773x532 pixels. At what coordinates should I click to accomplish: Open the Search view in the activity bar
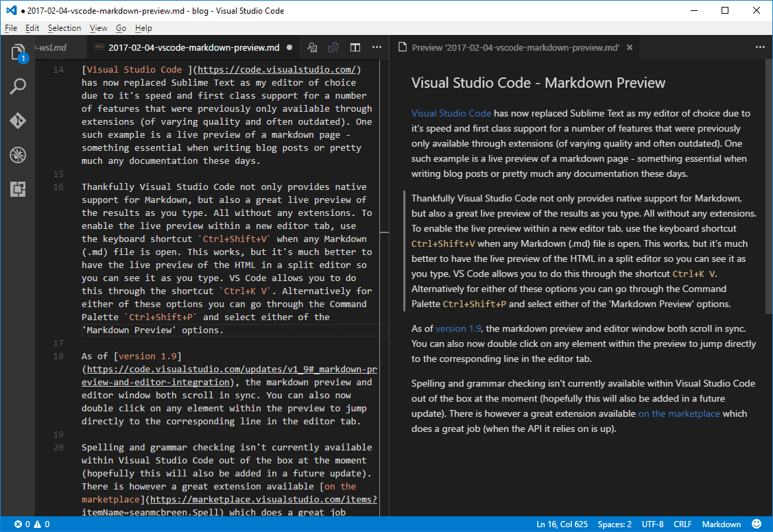[18, 86]
